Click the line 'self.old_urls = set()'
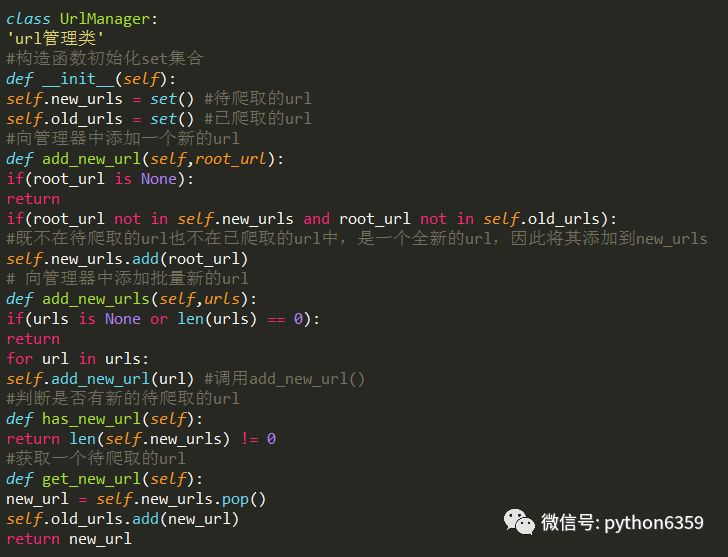The height and width of the screenshot is (557, 728). (100, 119)
